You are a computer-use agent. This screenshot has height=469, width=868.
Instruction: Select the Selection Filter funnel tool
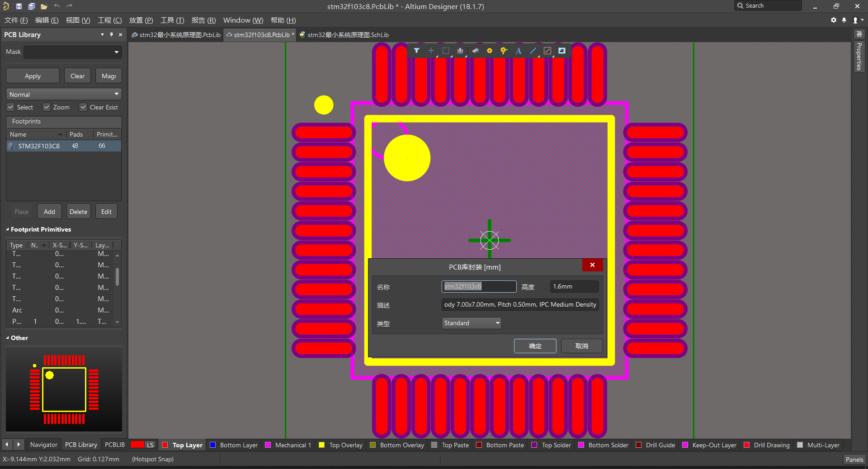click(x=416, y=51)
